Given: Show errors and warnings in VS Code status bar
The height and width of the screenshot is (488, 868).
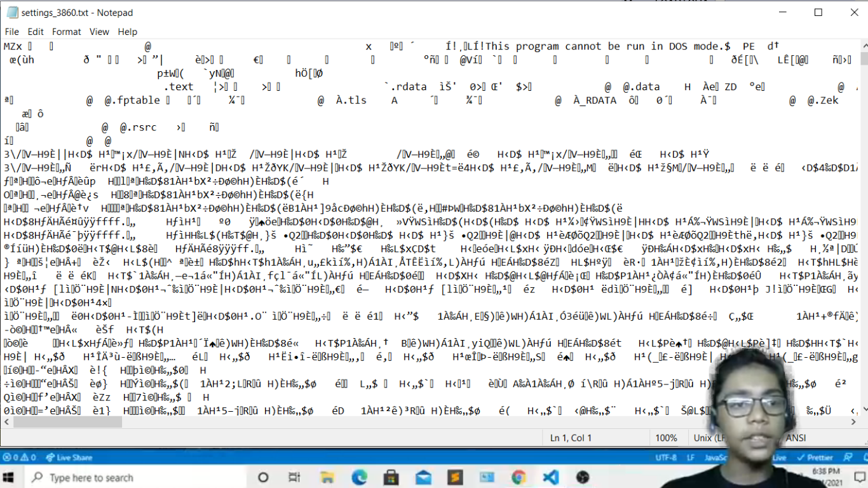Looking at the screenshot, I should [x=20, y=457].
